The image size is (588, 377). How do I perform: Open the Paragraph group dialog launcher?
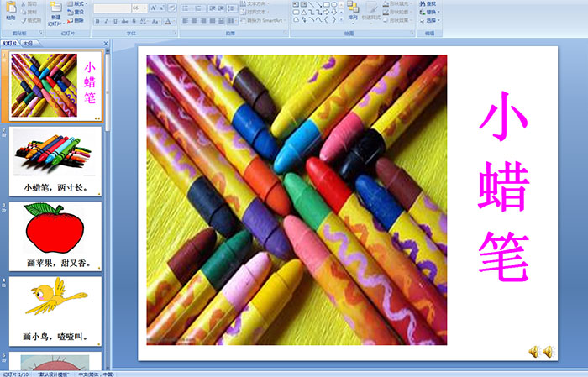coord(286,34)
